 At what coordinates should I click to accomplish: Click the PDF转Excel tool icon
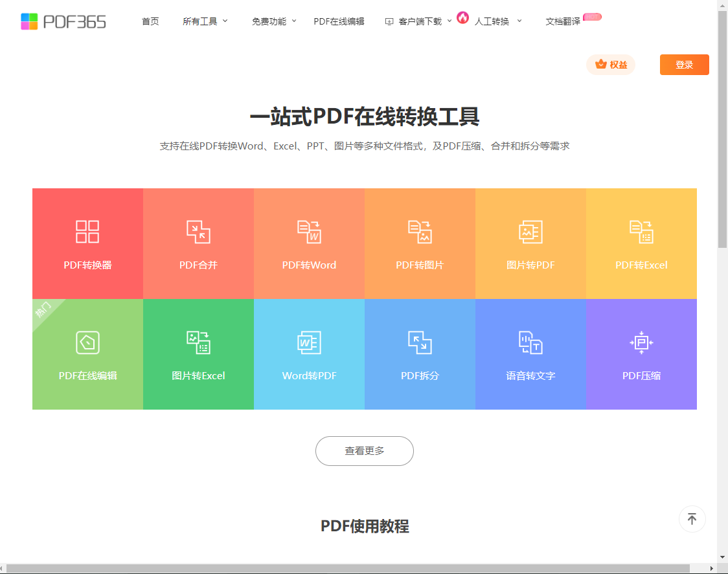pyautogui.click(x=641, y=232)
